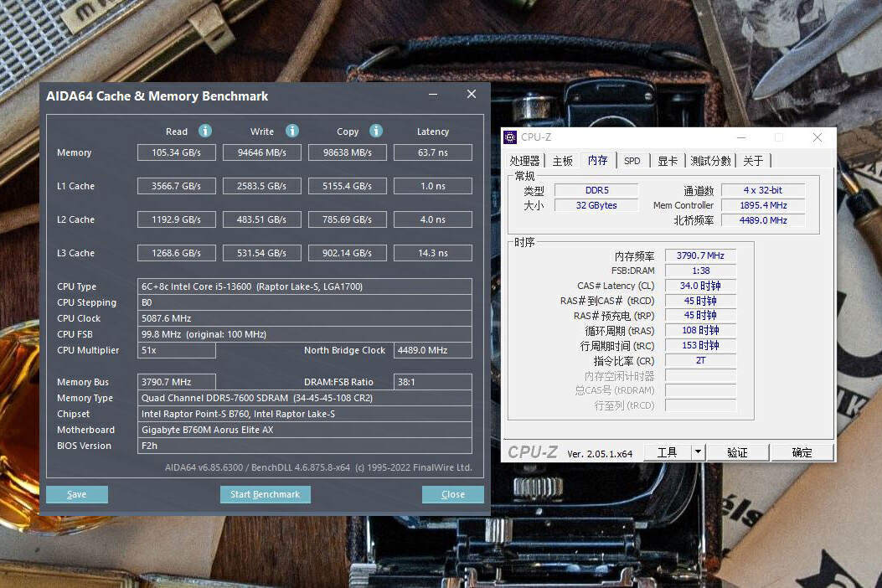882x588 pixels.
Task: Click the CPU Type field showing i5-13600
Action: (x=305, y=286)
